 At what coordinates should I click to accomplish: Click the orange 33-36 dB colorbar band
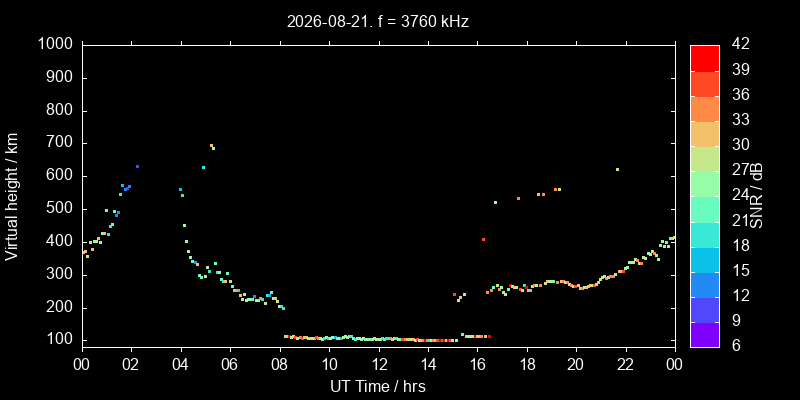tap(705, 109)
